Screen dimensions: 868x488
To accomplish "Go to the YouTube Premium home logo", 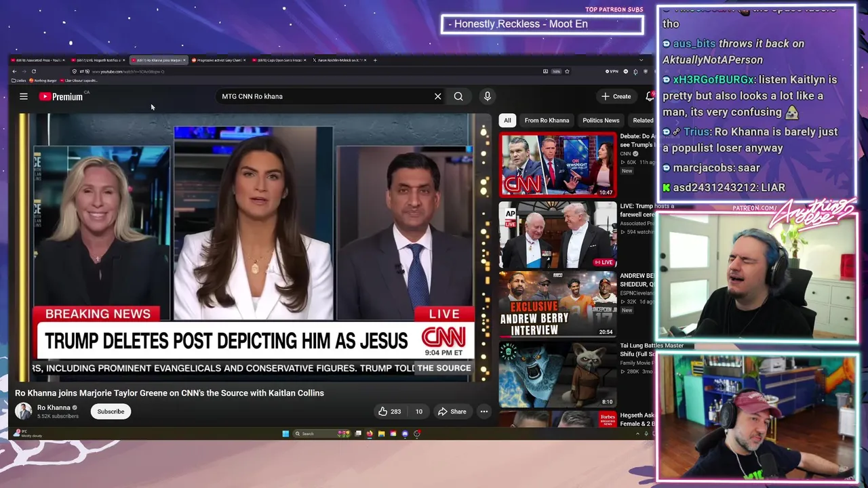I will [x=61, y=96].
